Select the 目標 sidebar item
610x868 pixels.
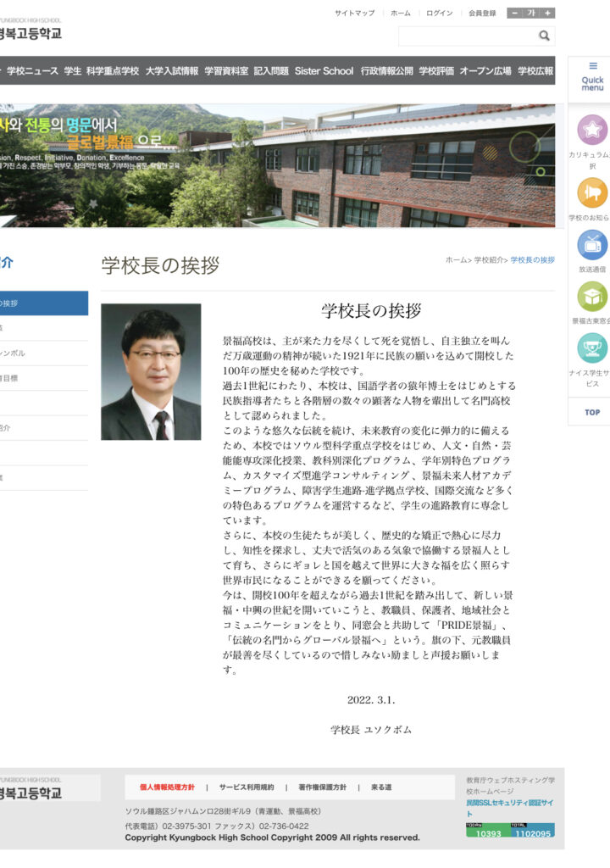click(44, 378)
